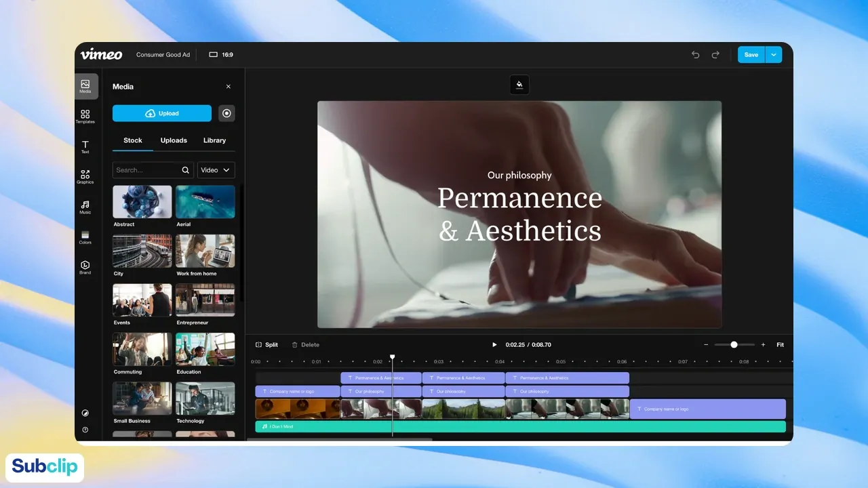Select the forest landscape video clip in timeline
The width and height of the screenshot is (868, 488).
click(x=464, y=409)
